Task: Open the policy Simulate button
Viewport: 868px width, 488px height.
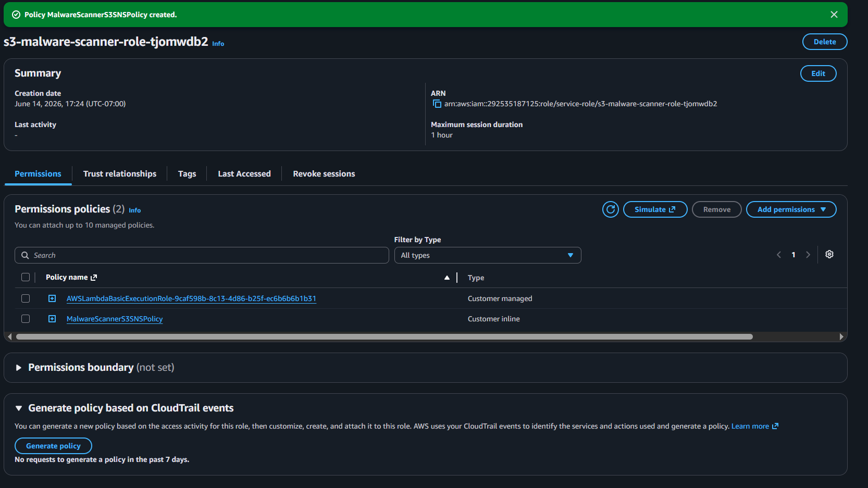Action: pyautogui.click(x=655, y=209)
